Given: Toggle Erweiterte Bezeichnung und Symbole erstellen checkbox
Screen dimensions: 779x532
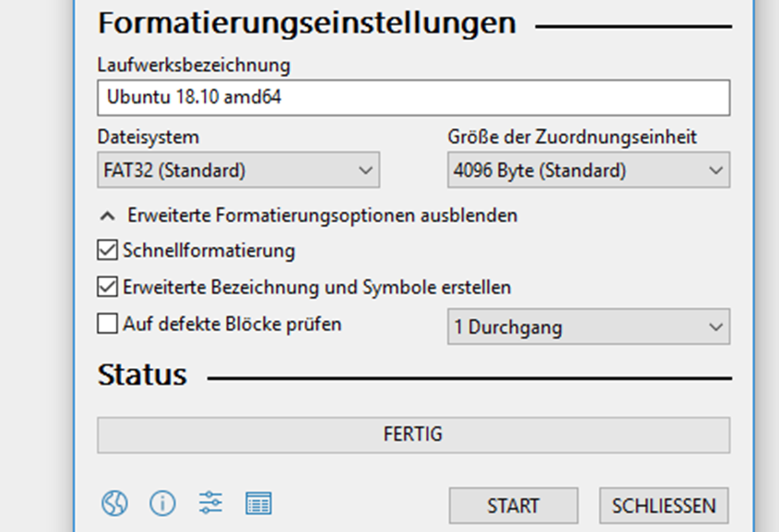Looking at the screenshot, I should [107, 287].
